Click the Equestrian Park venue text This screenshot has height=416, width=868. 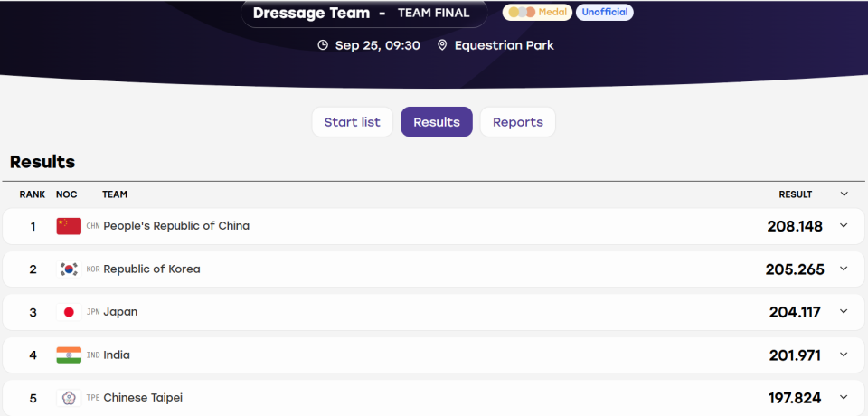[x=505, y=45]
